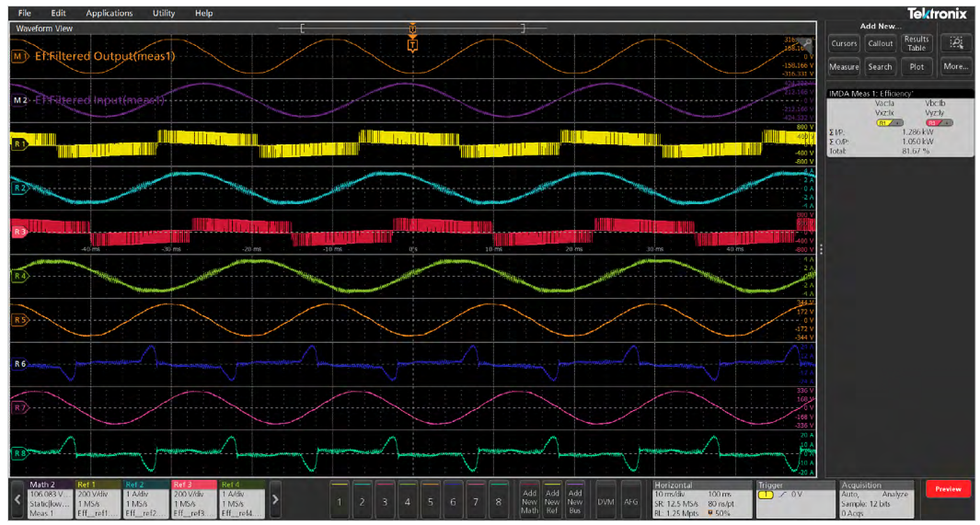Open the Utility menu

click(x=164, y=14)
